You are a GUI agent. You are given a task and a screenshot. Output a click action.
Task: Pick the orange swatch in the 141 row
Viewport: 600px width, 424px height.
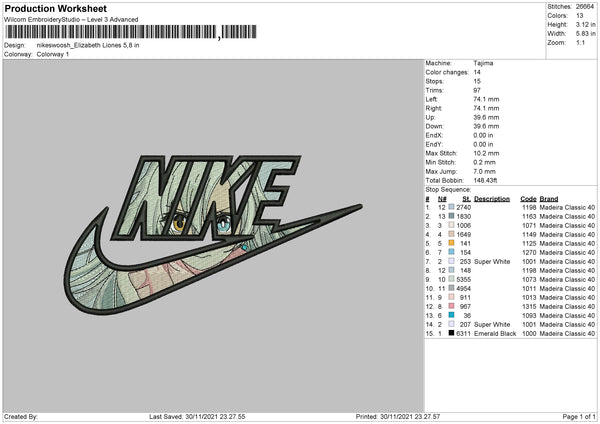(452, 243)
